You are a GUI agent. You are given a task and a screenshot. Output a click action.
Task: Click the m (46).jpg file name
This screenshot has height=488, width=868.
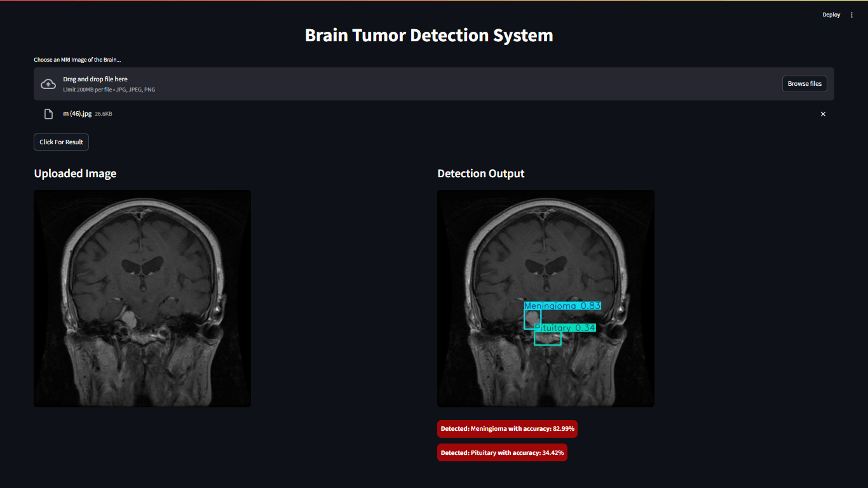78,114
